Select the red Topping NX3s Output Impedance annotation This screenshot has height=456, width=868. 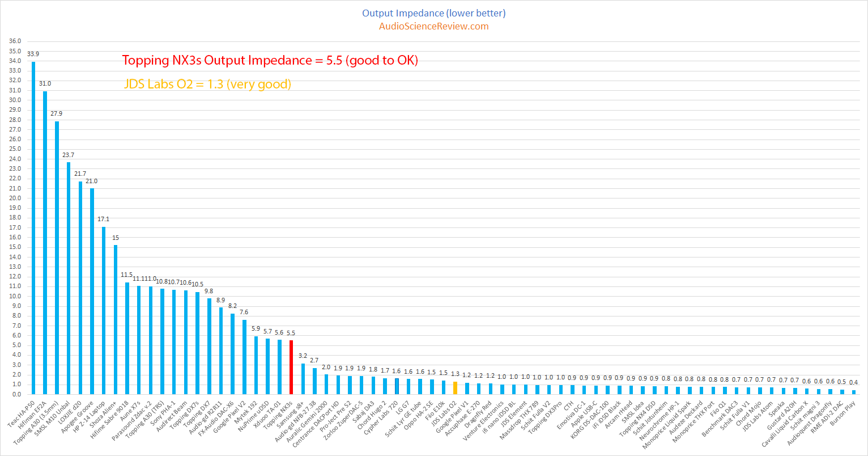pos(270,61)
